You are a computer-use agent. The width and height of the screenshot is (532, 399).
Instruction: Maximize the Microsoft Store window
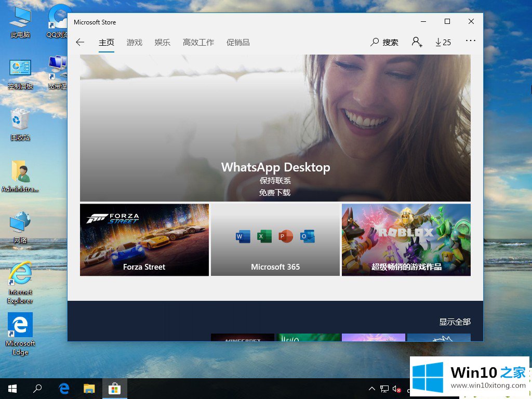447,21
